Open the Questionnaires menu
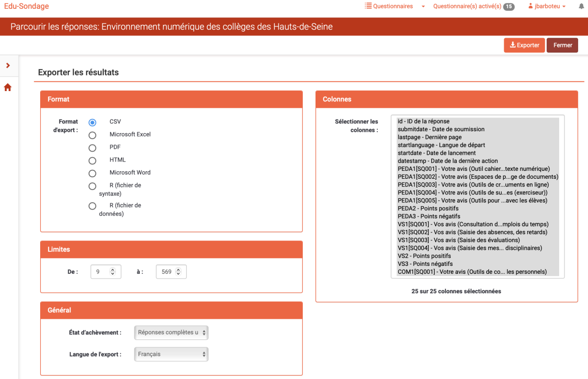This screenshot has height=379, width=588. [389, 6]
